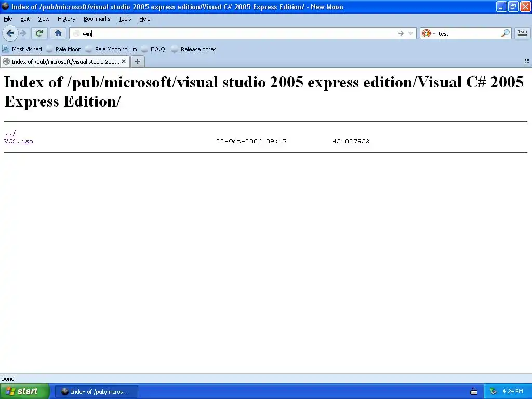The image size is (532, 399).
Task: Follow the ../ parent directory link
Action: pyautogui.click(x=10, y=133)
